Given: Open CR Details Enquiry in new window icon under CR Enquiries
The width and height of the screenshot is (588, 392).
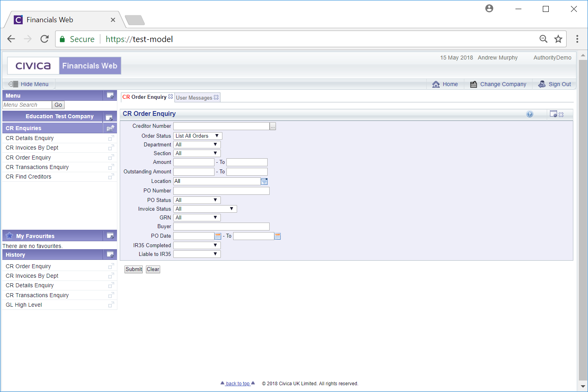Looking at the screenshot, I should 111,138.
